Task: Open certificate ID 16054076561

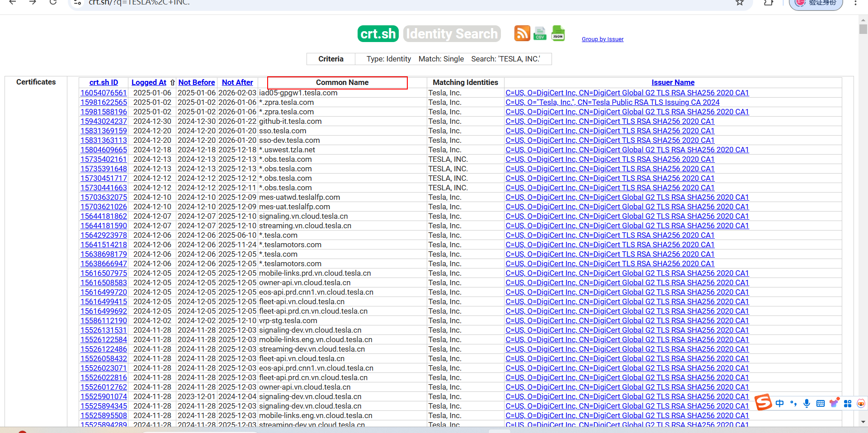Action: [x=104, y=93]
